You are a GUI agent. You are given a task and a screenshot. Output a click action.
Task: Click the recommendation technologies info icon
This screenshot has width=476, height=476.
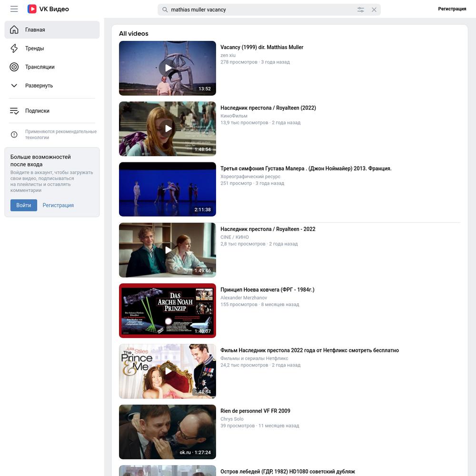click(14, 135)
